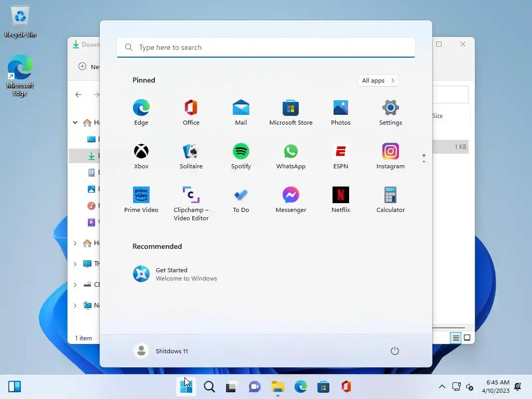Select Downloads folder in File Explorer sidebar

pos(84,156)
